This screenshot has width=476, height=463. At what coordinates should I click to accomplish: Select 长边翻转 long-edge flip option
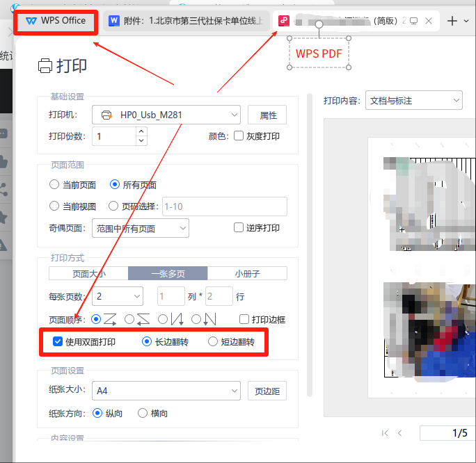tap(147, 341)
